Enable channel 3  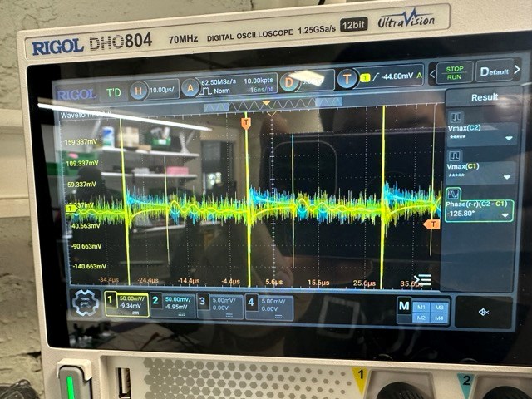[221, 307]
